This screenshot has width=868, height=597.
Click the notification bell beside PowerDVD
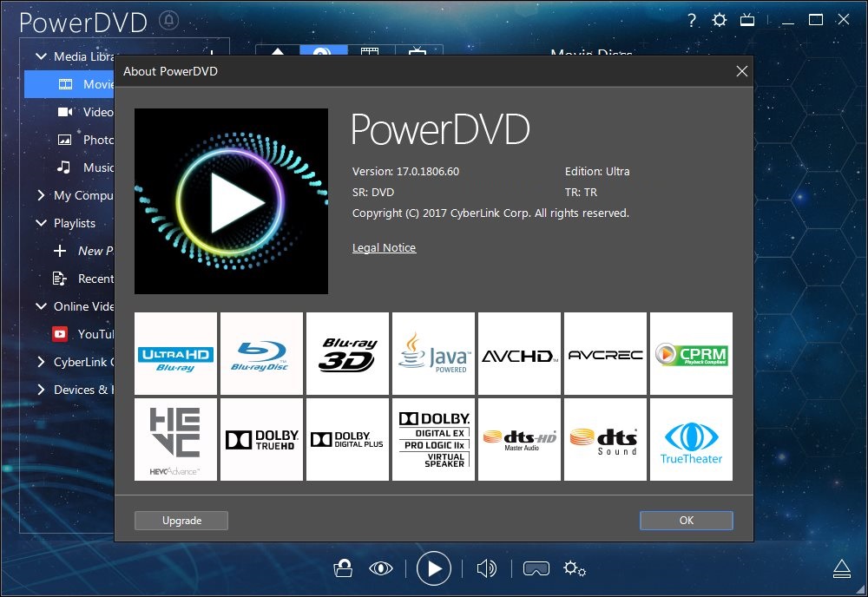169,21
